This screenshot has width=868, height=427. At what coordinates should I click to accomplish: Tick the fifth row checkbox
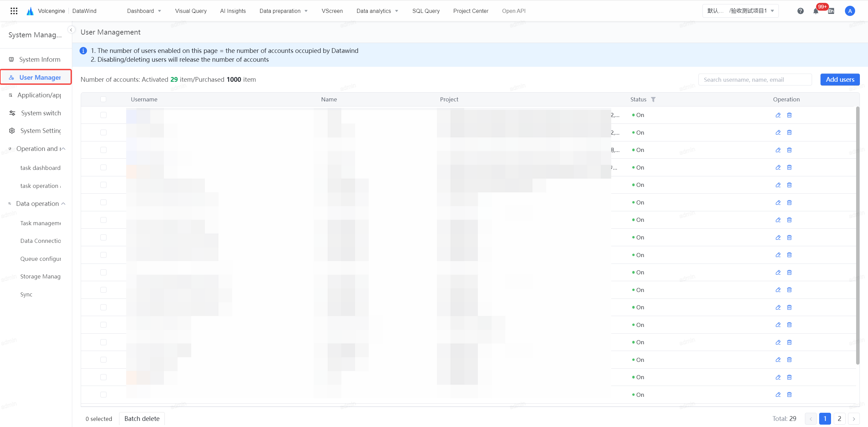103,185
